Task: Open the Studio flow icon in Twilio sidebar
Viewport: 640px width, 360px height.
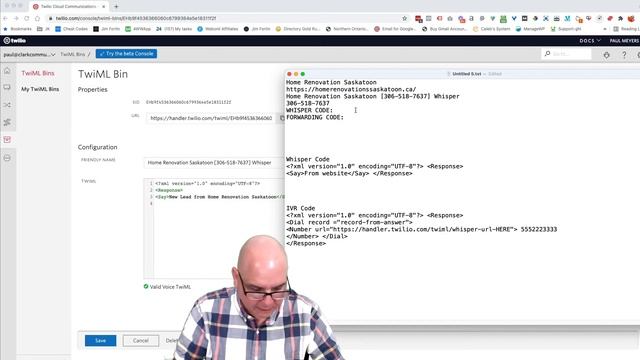Action: pyautogui.click(x=7, y=122)
